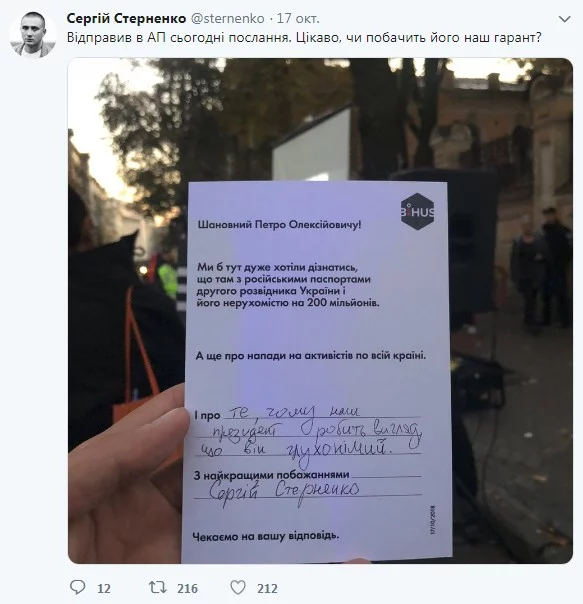Open Сергій Стерненко's profile avatar
The width and height of the screenshot is (583, 604).
[x=33, y=35]
